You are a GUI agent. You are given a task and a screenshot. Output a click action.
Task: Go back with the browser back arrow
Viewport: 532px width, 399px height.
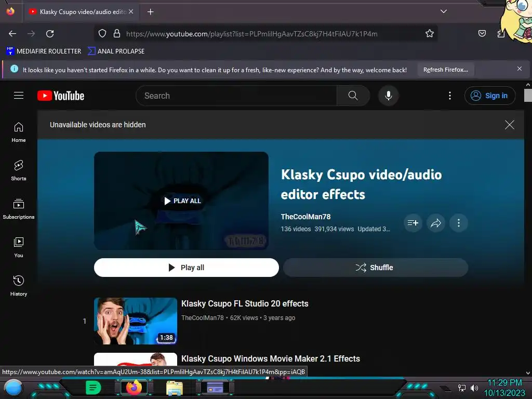(12, 34)
